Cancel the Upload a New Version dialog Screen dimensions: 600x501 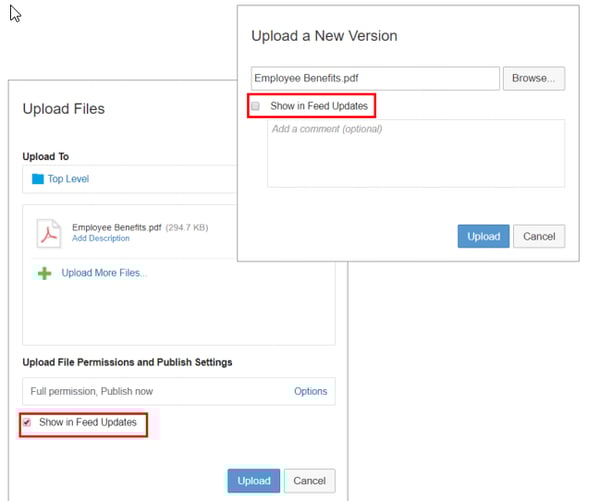[x=539, y=237]
